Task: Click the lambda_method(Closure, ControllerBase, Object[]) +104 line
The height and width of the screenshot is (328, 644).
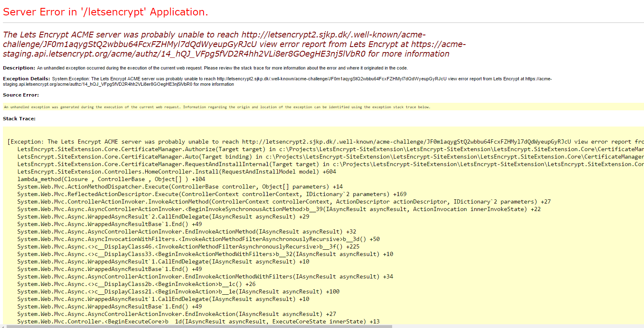Action: (111, 179)
